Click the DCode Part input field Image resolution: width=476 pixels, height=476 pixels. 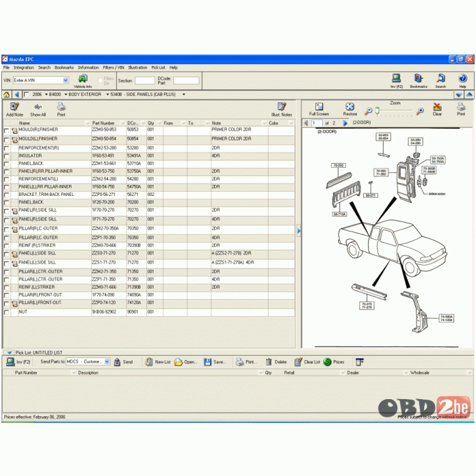(186, 81)
